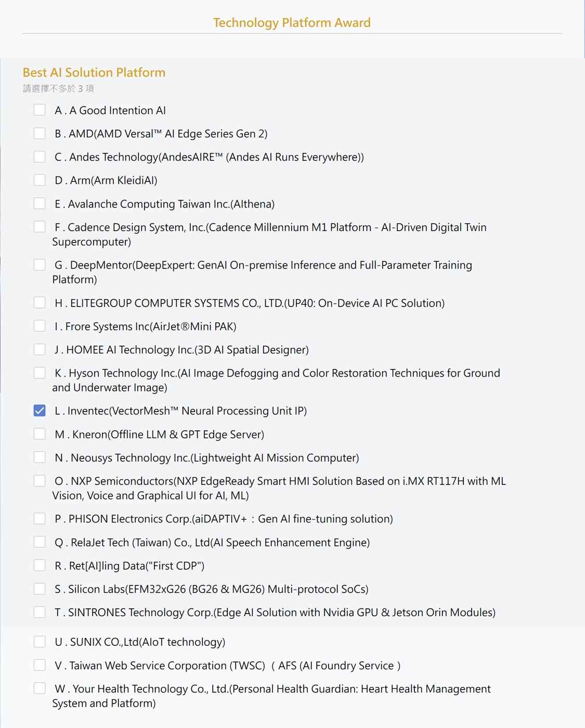Click the 'Technology Platform Award' title
Viewport: 585px width, 728px height.
coord(292,22)
